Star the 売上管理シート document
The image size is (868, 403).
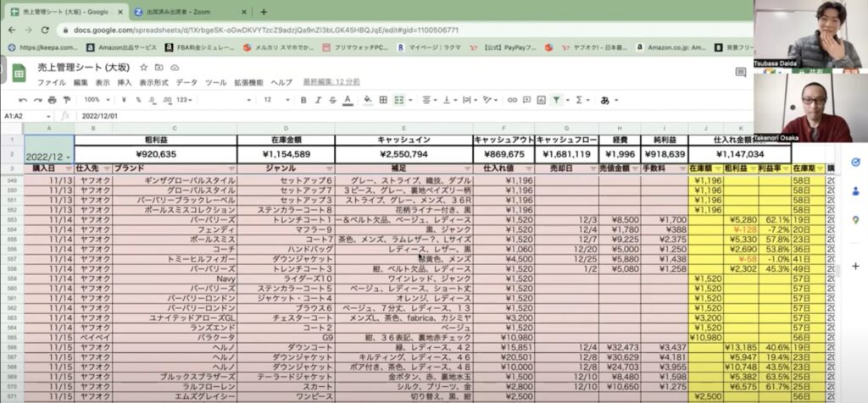coord(143,68)
